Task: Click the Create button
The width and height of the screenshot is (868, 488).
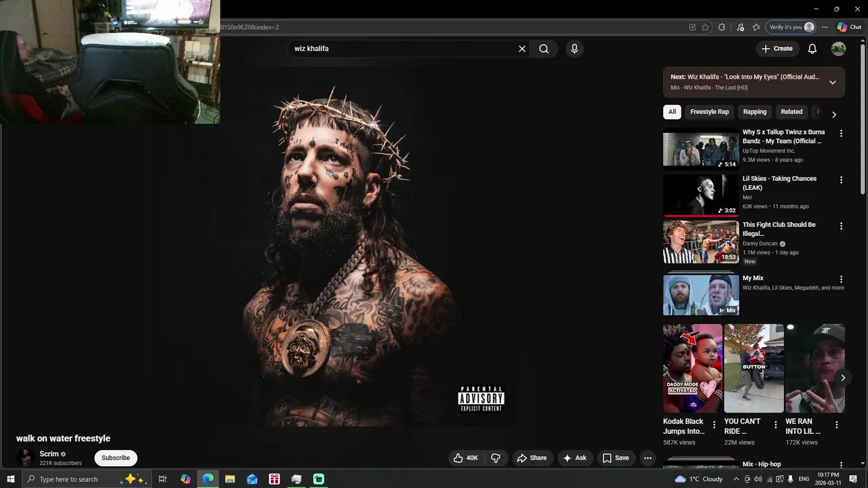Action: pyautogui.click(x=776, y=49)
